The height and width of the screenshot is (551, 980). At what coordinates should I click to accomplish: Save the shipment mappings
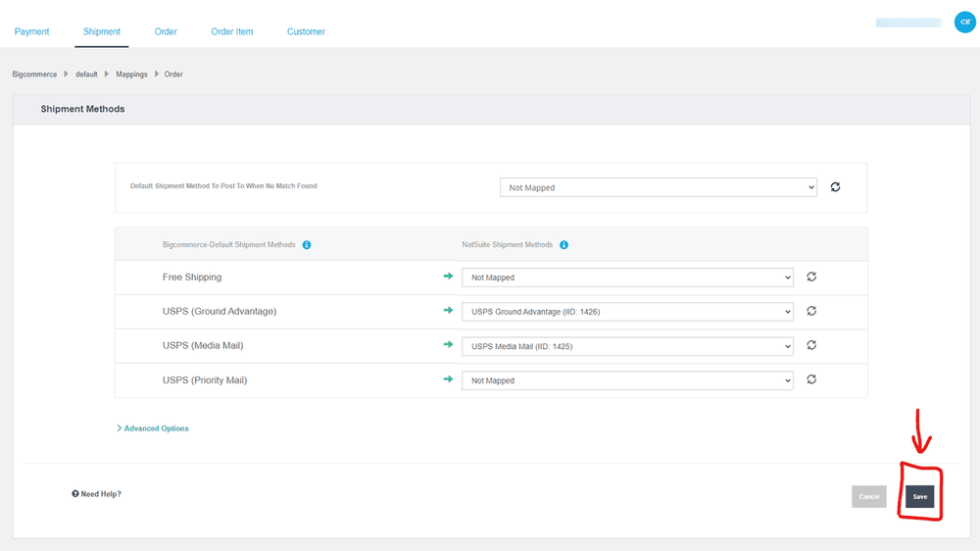point(919,497)
